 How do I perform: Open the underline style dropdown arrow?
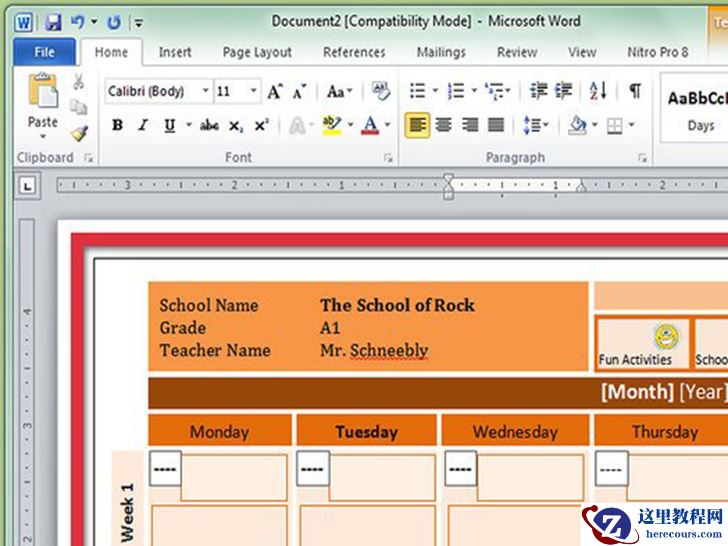(188, 124)
